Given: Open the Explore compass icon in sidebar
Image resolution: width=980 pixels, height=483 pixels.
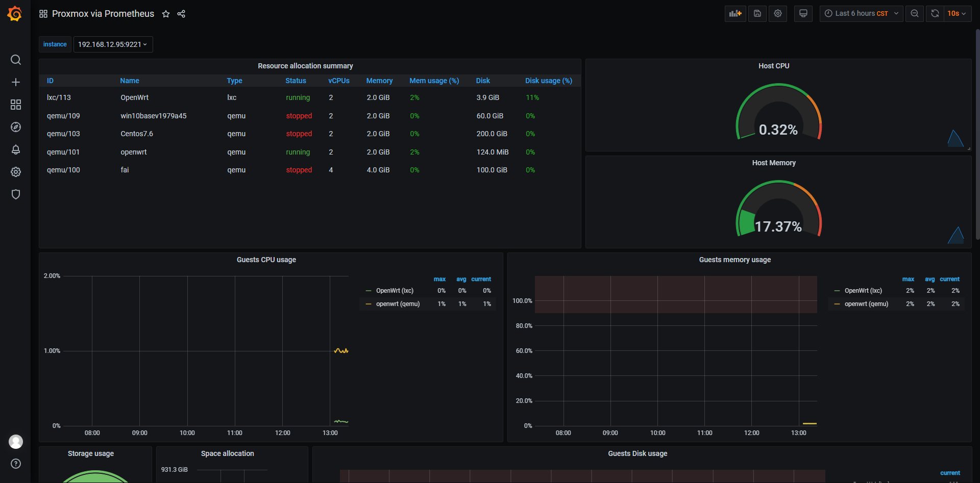Looking at the screenshot, I should 16,127.
